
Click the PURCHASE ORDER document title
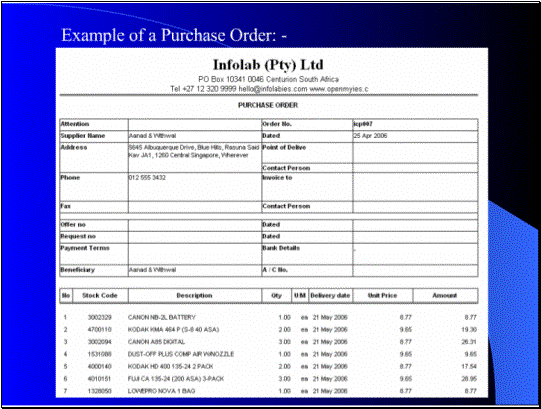268,105
